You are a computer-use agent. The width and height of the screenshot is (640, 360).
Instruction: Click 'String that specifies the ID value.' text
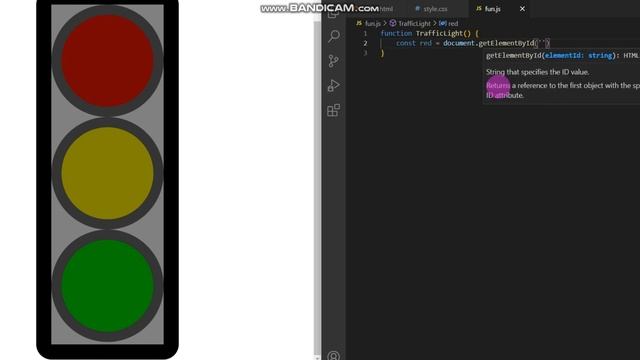pos(538,72)
